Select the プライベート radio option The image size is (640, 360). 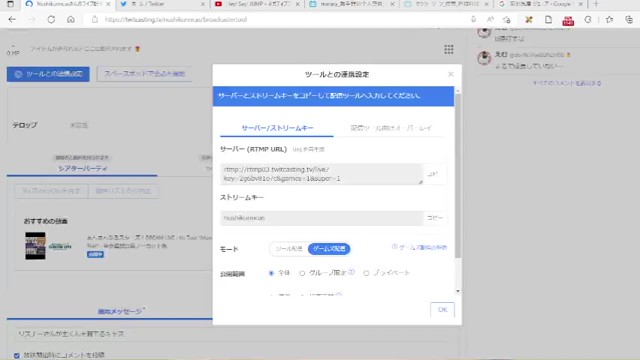point(366,273)
